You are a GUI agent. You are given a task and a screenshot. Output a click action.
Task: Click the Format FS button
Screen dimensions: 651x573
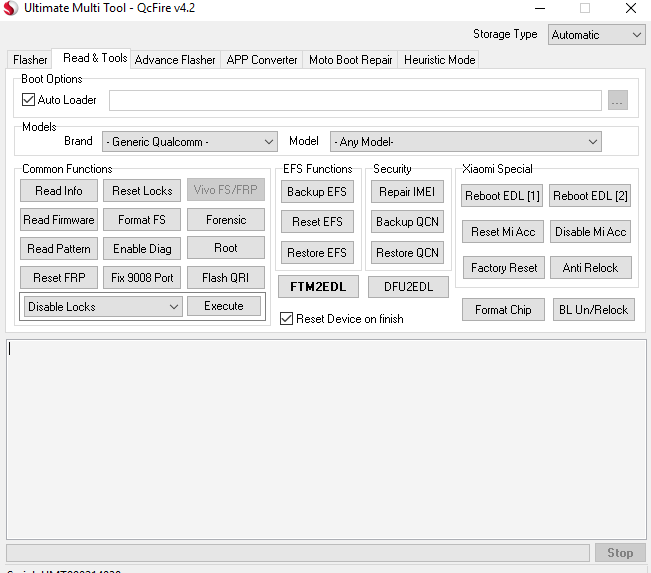point(142,220)
